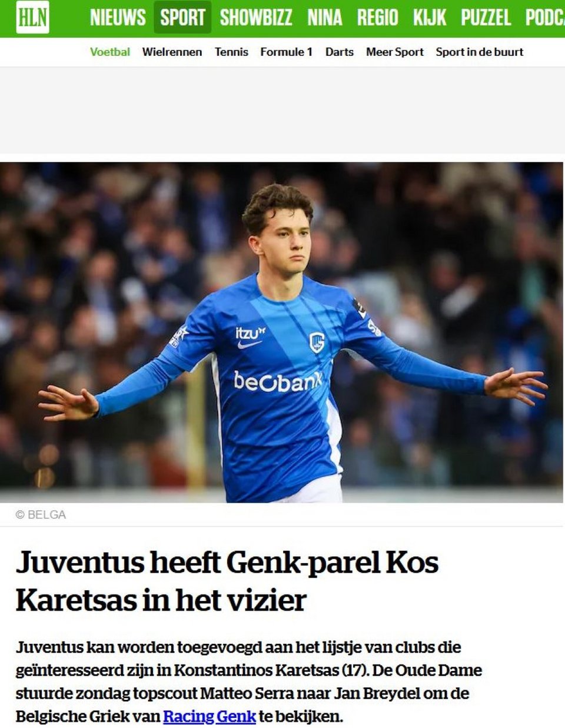Follow the Racing Genk link
565x728 pixels.
click(210, 716)
